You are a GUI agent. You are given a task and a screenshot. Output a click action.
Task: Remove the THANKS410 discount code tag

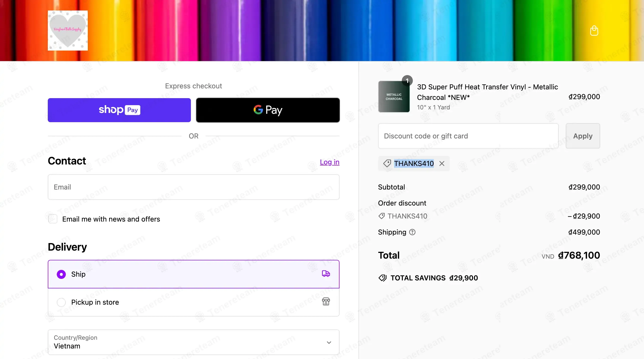coord(442,163)
